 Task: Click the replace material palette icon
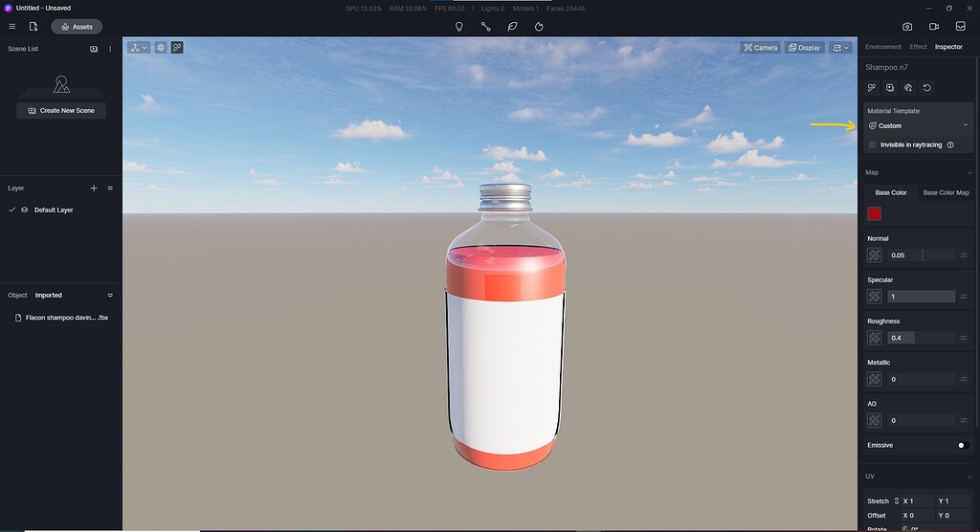(x=908, y=88)
